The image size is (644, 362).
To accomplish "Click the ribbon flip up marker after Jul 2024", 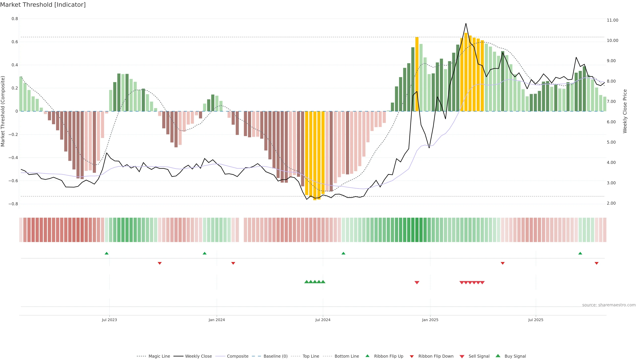I will [343, 253].
